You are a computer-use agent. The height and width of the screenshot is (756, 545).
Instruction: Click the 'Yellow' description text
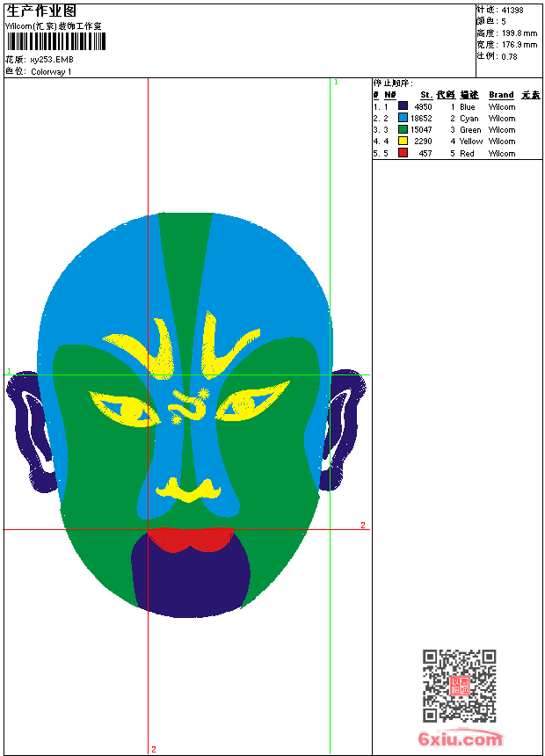click(471, 142)
